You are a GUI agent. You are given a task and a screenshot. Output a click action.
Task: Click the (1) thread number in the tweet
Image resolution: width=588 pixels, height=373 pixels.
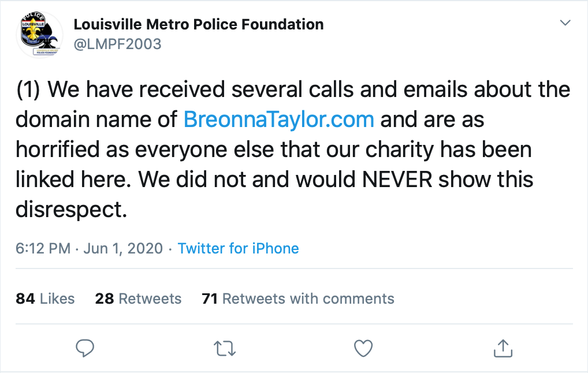(x=28, y=90)
